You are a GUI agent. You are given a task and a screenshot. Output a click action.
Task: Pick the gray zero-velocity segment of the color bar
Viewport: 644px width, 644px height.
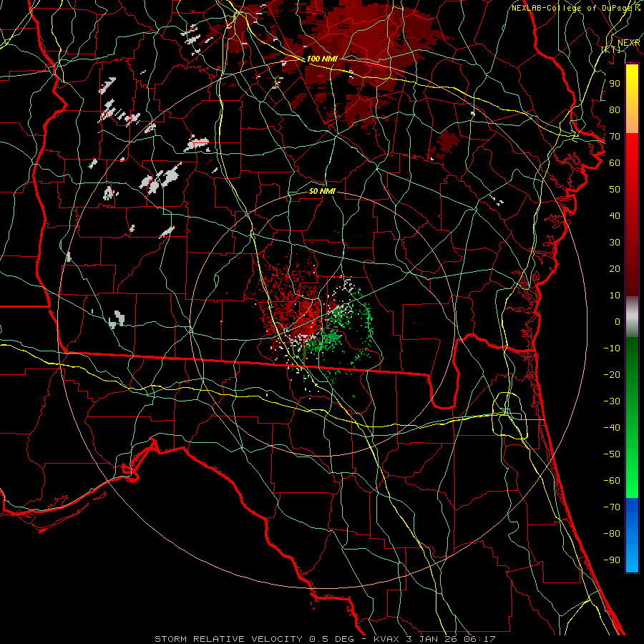[x=632, y=316]
